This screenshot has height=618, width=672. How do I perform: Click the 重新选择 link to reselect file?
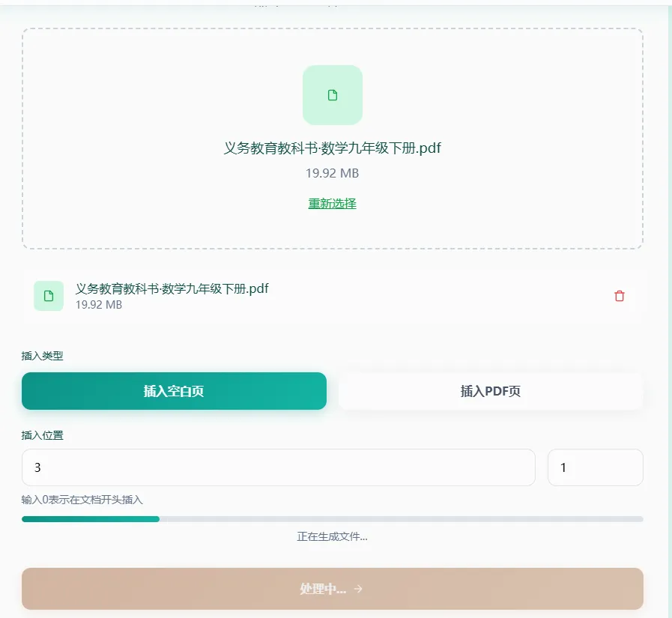(x=332, y=203)
